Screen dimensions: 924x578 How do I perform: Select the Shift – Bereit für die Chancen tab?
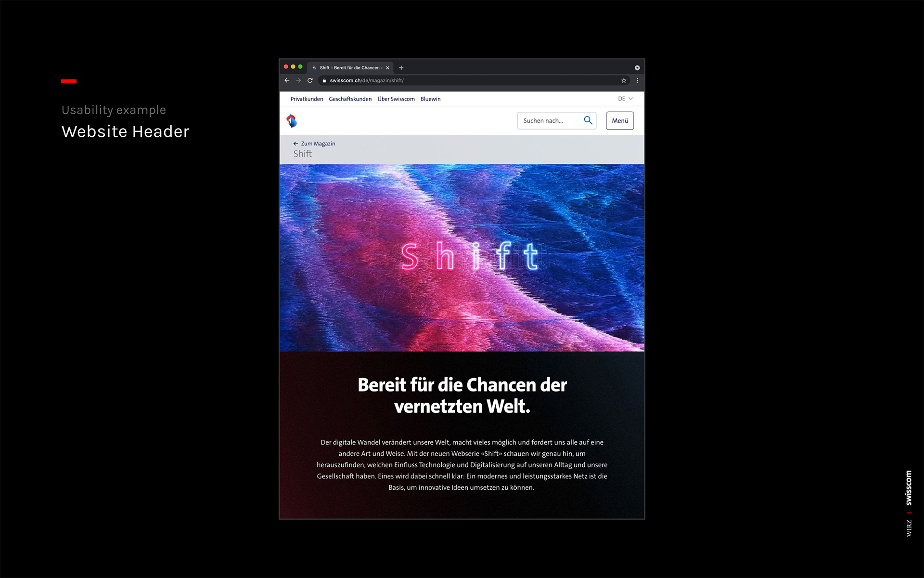coord(350,68)
